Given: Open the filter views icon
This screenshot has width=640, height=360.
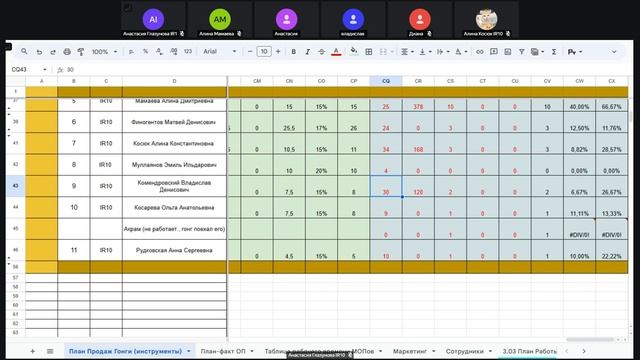Looking at the screenshot, I should (x=537, y=52).
